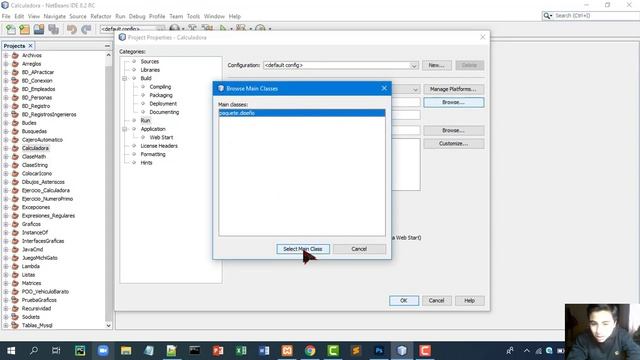Image resolution: width=640 pixels, height=360 pixels.
Task: Open Excel from the taskbar
Action: (241, 351)
